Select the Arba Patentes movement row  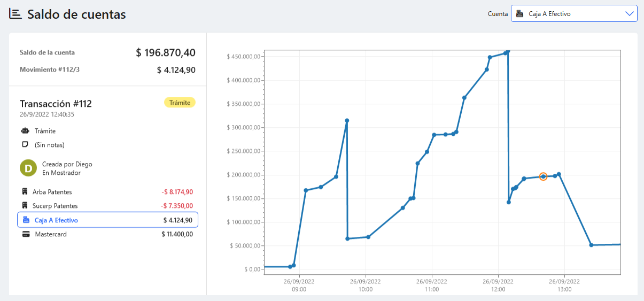click(107, 192)
